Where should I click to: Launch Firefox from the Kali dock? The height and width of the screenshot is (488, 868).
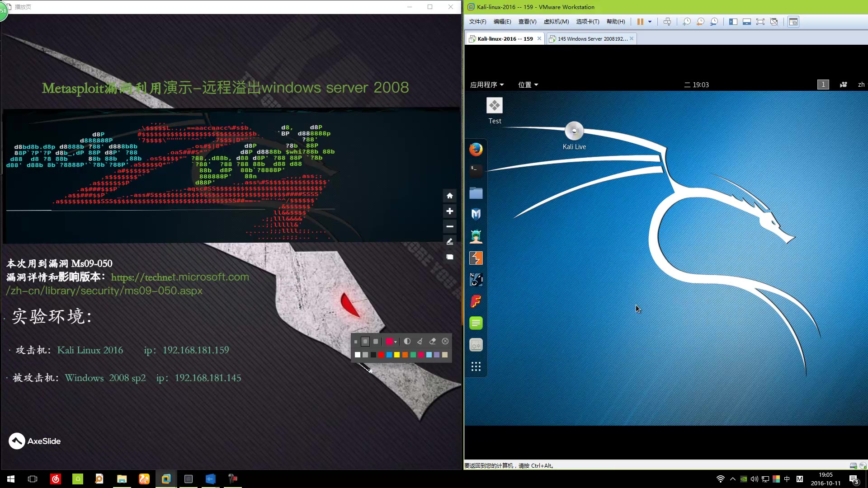(x=476, y=149)
